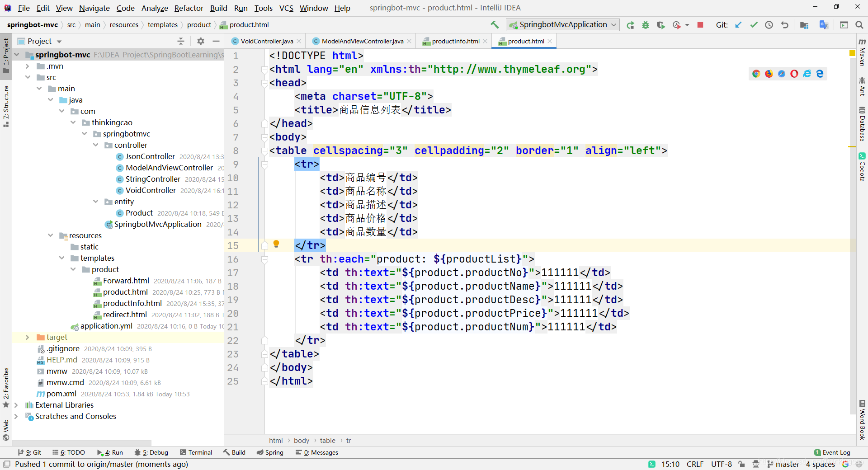Open the Codota side panel
This screenshot has width=868, height=470.
(x=862, y=168)
